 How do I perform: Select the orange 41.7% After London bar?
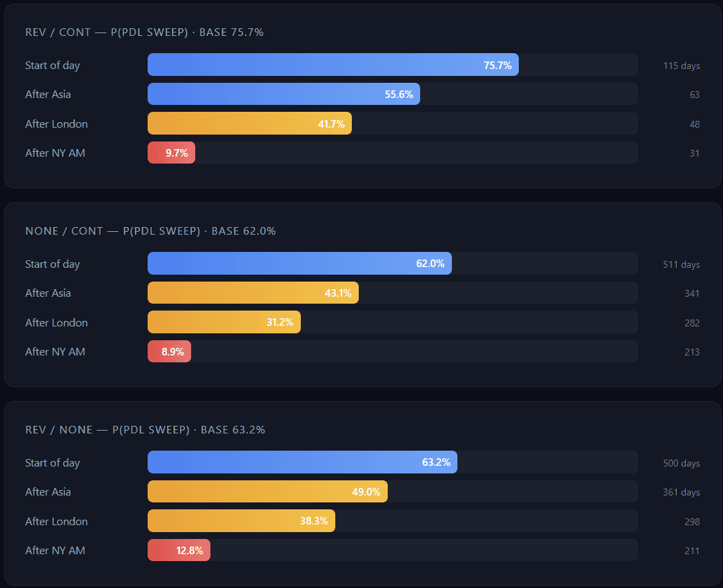249,124
